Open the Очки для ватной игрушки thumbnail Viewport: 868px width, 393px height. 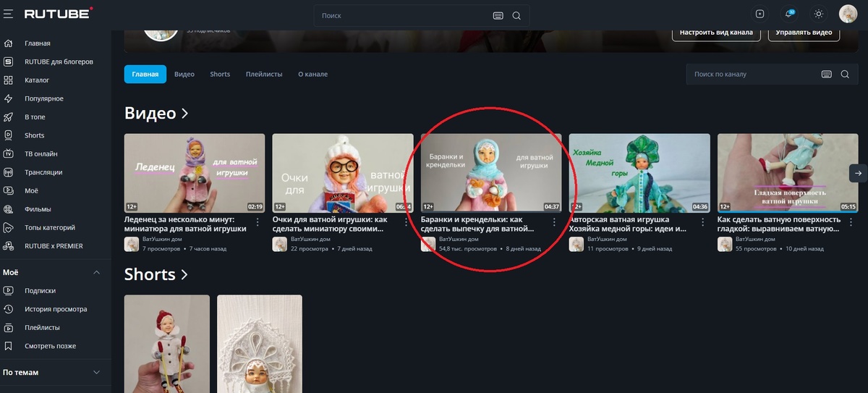pos(343,173)
